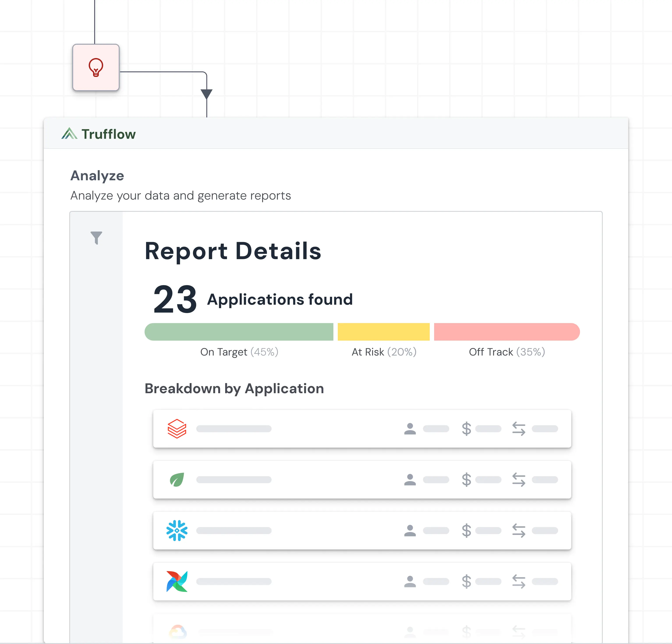The width and height of the screenshot is (672, 644).
Task: Click the red lightbulb node icon
Action: coord(96,67)
